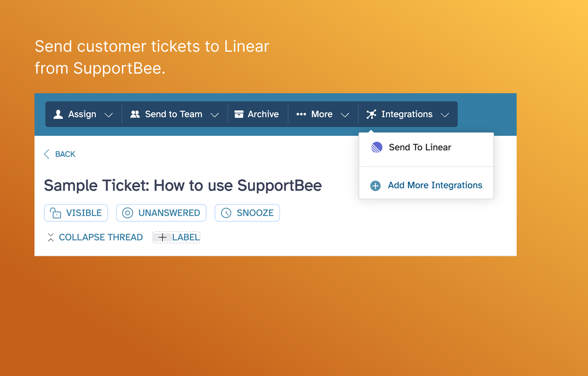Enable snooze on the sample ticket
This screenshot has width=588, height=376.
click(x=247, y=213)
